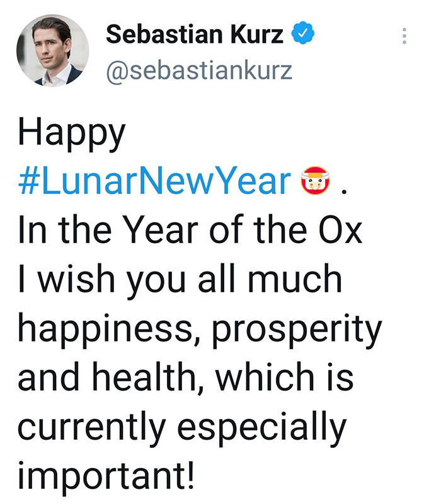Open the #LunarNewYear hashtag
This screenshot has height=504, width=424.
coord(155,181)
